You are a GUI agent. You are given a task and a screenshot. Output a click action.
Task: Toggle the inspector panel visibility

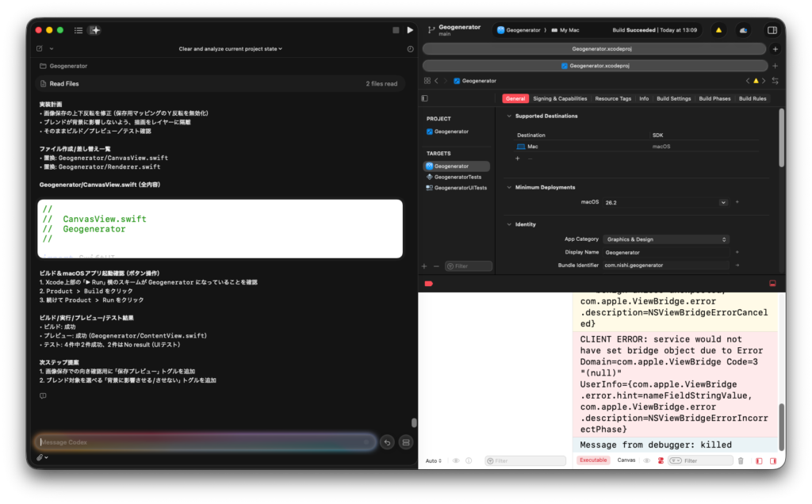pos(772,30)
